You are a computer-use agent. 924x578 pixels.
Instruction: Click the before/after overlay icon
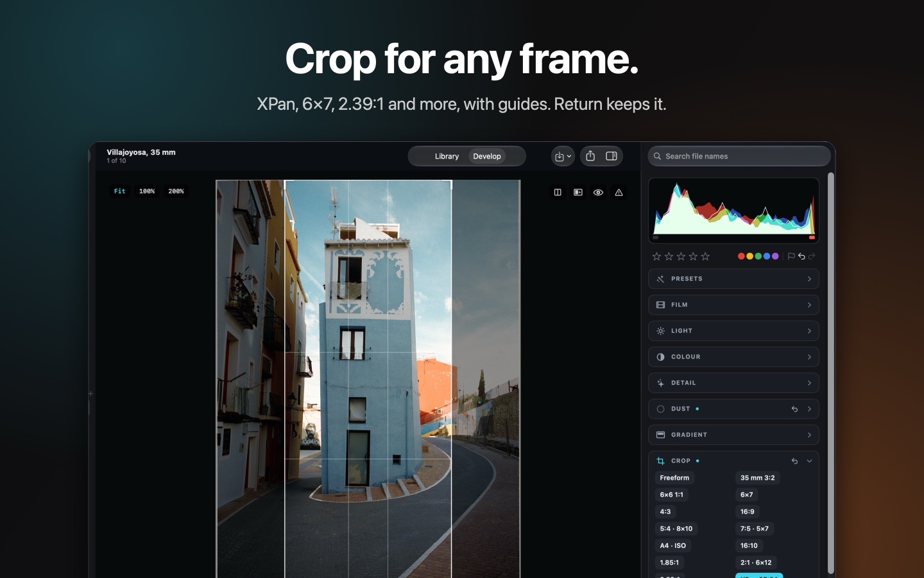tap(578, 192)
